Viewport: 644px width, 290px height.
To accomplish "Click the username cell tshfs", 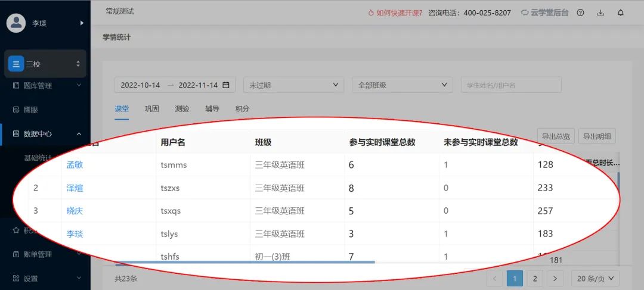I will coord(169,257).
